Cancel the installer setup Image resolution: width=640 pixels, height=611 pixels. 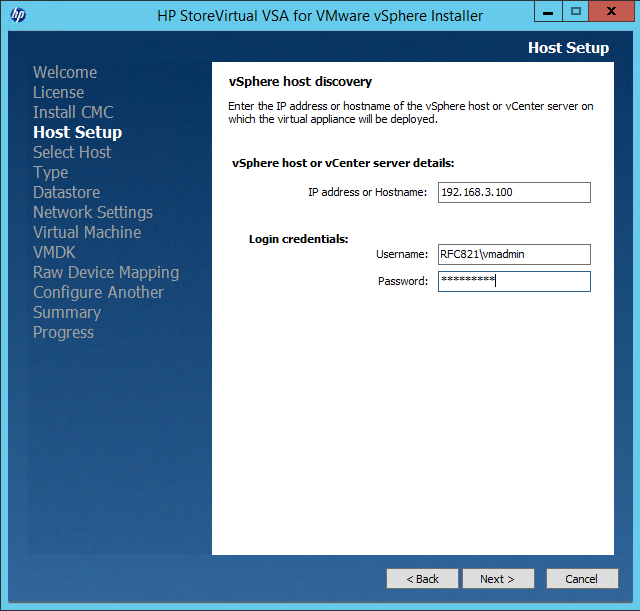coord(581,579)
